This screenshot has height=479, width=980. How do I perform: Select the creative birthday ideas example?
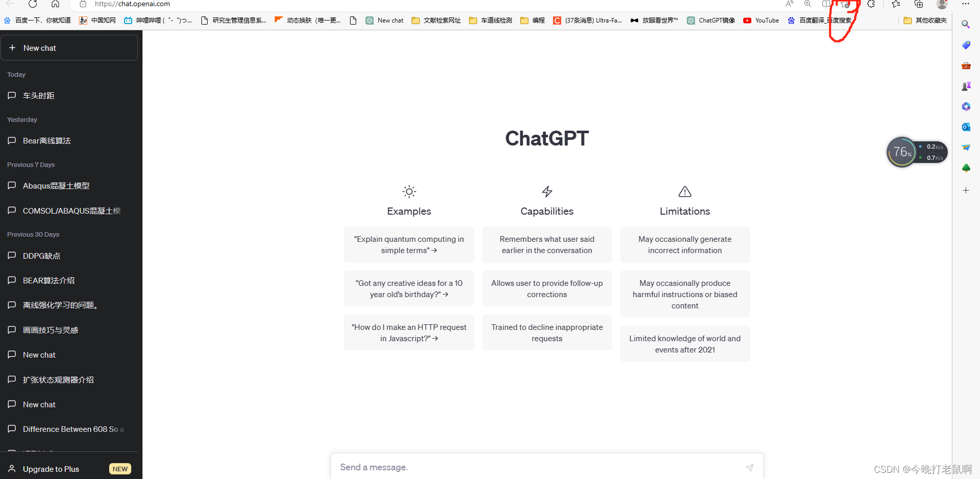(409, 288)
